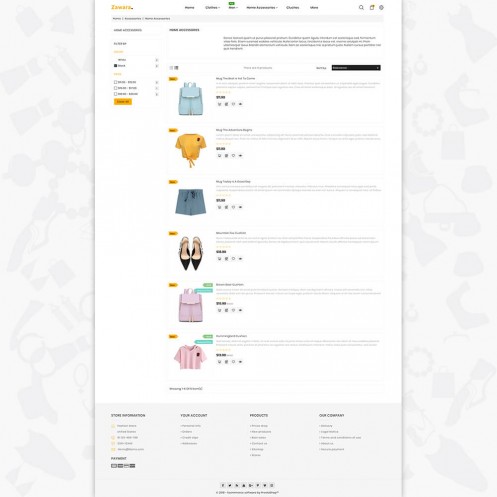Screen dimensions: 497x497
Task: Open the Facebook link in the footer
Action: [223, 485]
